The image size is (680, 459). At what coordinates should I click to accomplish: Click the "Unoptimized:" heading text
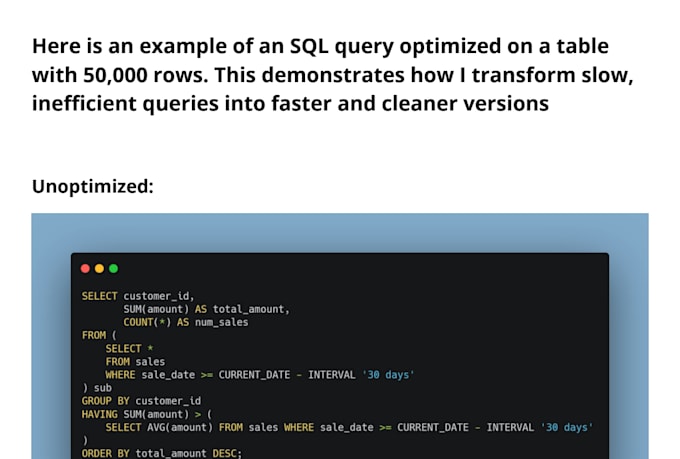93,187
